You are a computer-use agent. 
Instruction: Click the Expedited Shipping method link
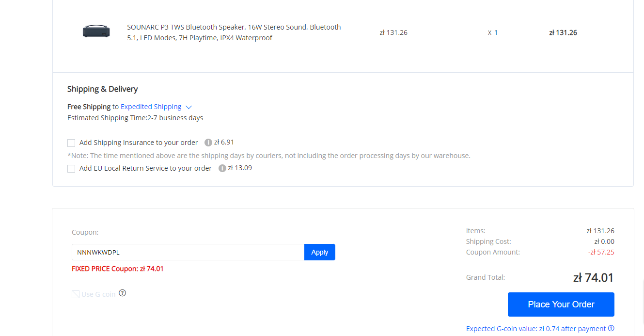point(151,107)
